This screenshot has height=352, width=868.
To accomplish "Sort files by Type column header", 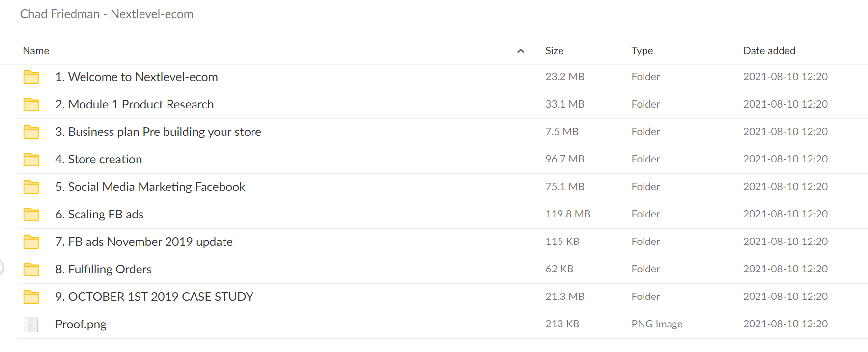I will [642, 51].
